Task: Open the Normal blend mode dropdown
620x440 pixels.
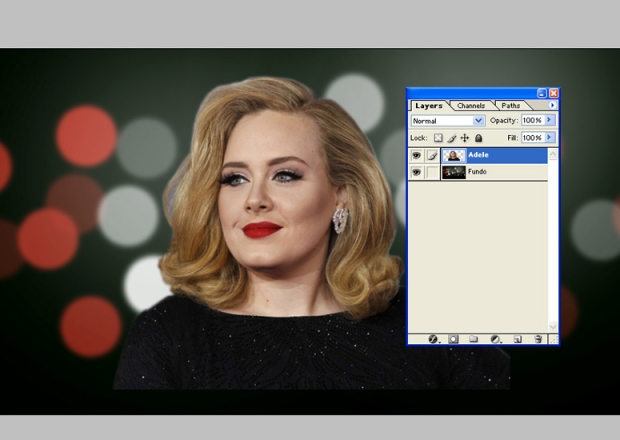Action: pos(478,121)
